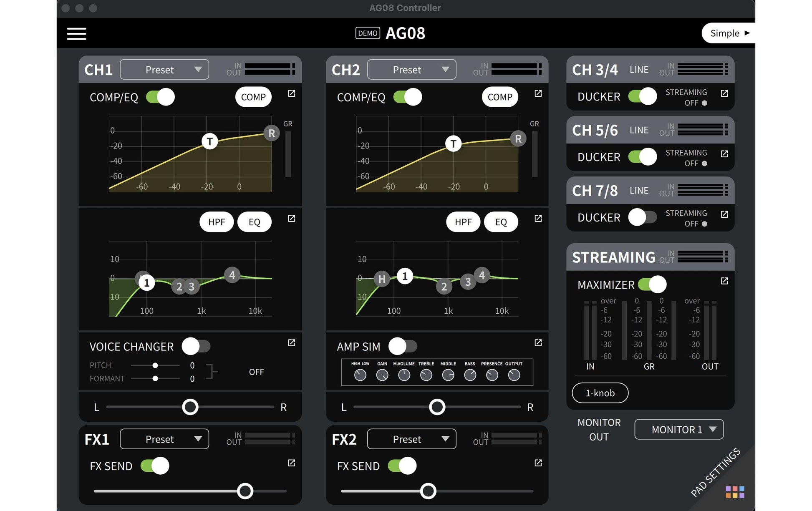Pop out CH 7/8 ducker settings
Screen dimensions: 812x511
coord(724,214)
